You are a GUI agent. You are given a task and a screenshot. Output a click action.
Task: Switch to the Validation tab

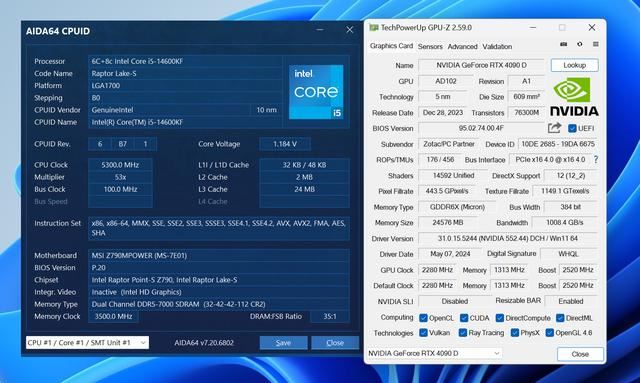coord(497,47)
